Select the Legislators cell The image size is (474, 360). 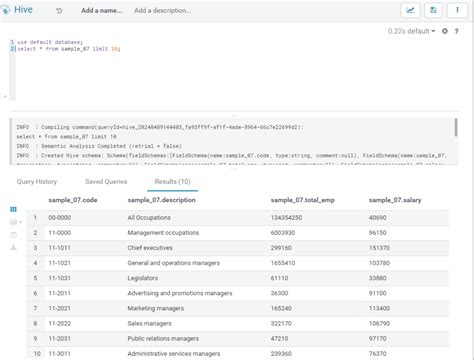click(x=143, y=278)
